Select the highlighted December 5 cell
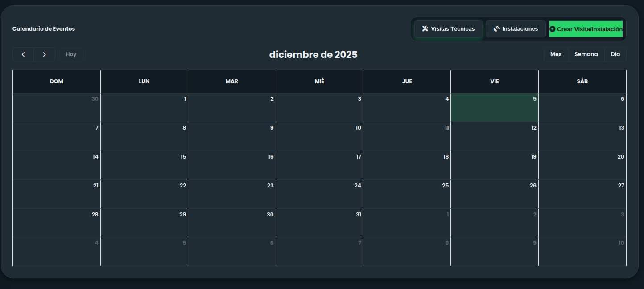This screenshot has width=644, height=289. pos(494,107)
